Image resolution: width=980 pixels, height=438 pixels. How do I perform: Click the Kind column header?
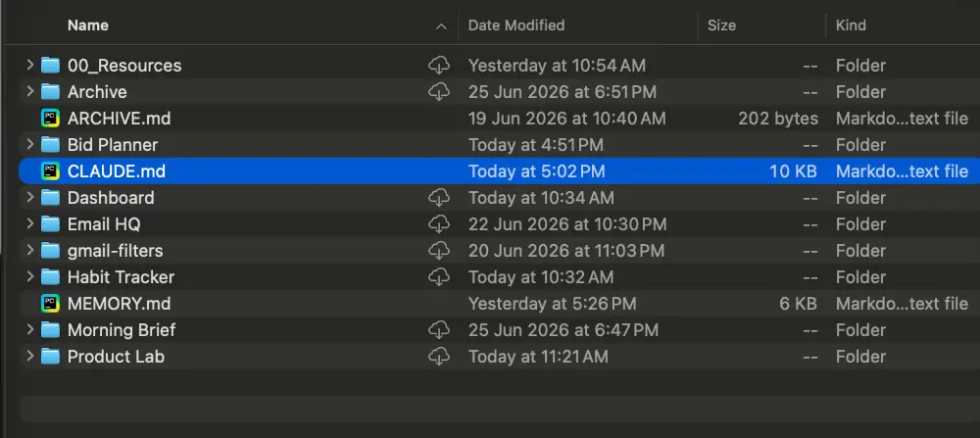click(851, 25)
